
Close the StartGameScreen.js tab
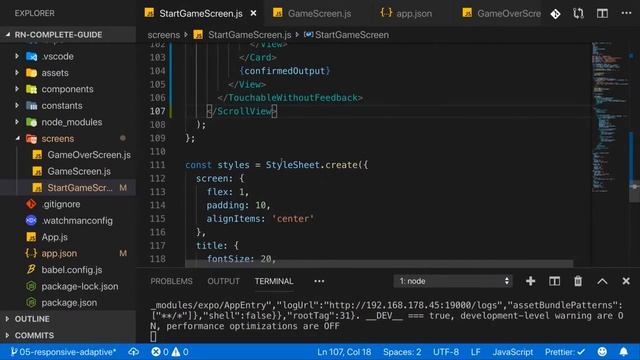[x=253, y=13]
